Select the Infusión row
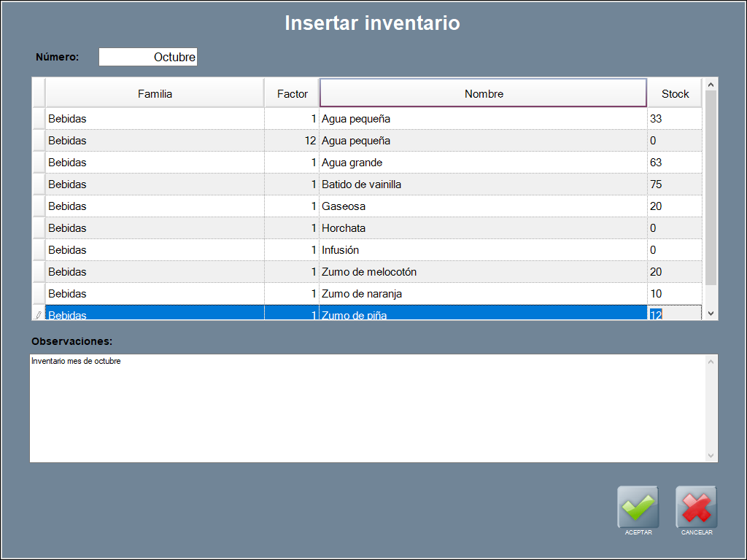747x560 pixels. [483, 250]
